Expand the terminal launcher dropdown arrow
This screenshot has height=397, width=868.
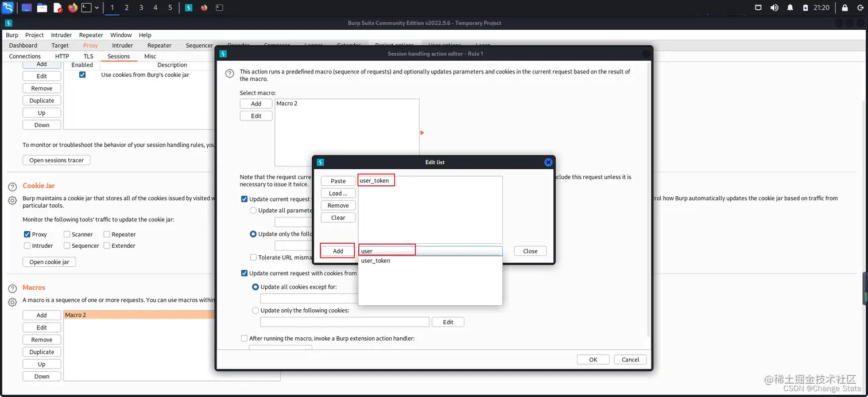tap(96, 7)
